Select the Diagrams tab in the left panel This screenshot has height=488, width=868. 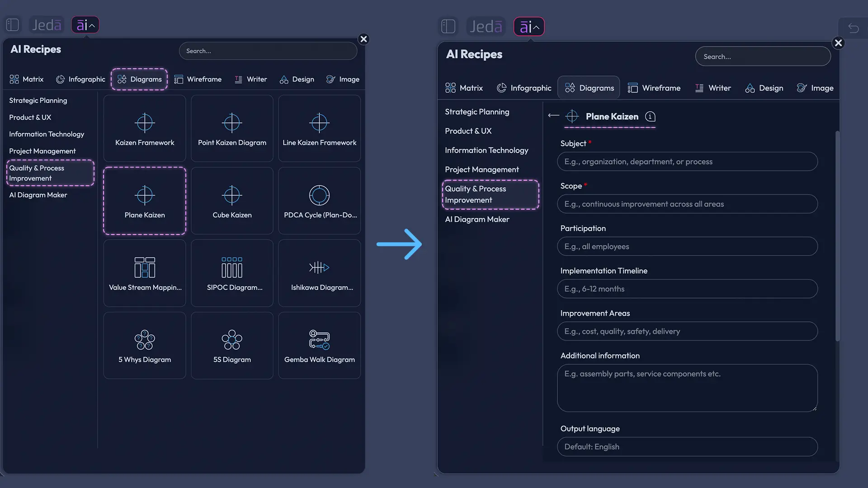(139, 79)
